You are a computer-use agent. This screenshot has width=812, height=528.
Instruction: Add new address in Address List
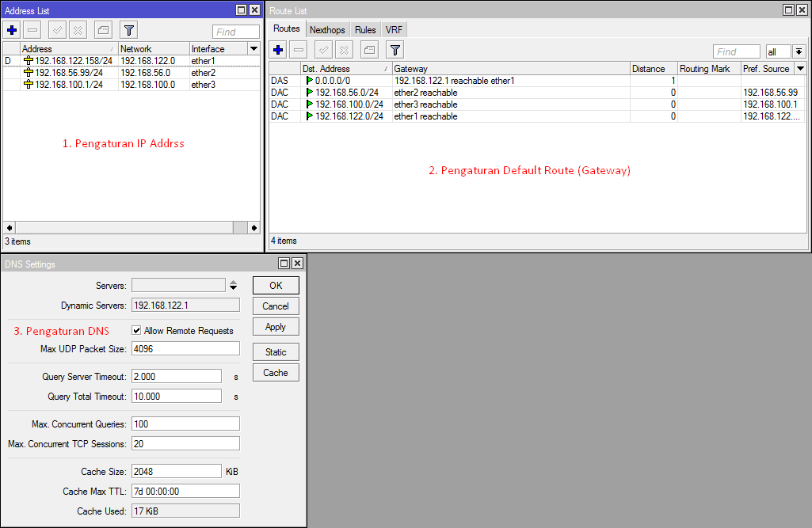tap(12, 30)
